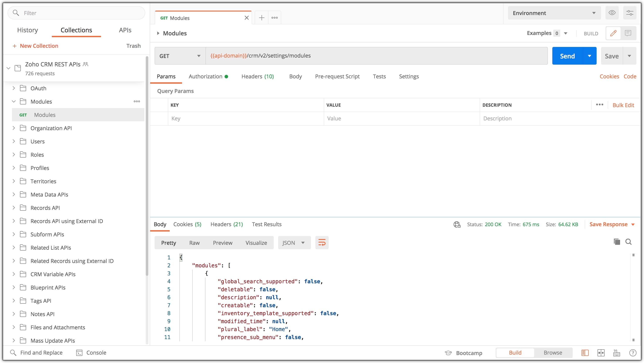Switch to the Authorization tab
Image resolution: width=644 pixels, height=363 pixels.
(205, 76)
